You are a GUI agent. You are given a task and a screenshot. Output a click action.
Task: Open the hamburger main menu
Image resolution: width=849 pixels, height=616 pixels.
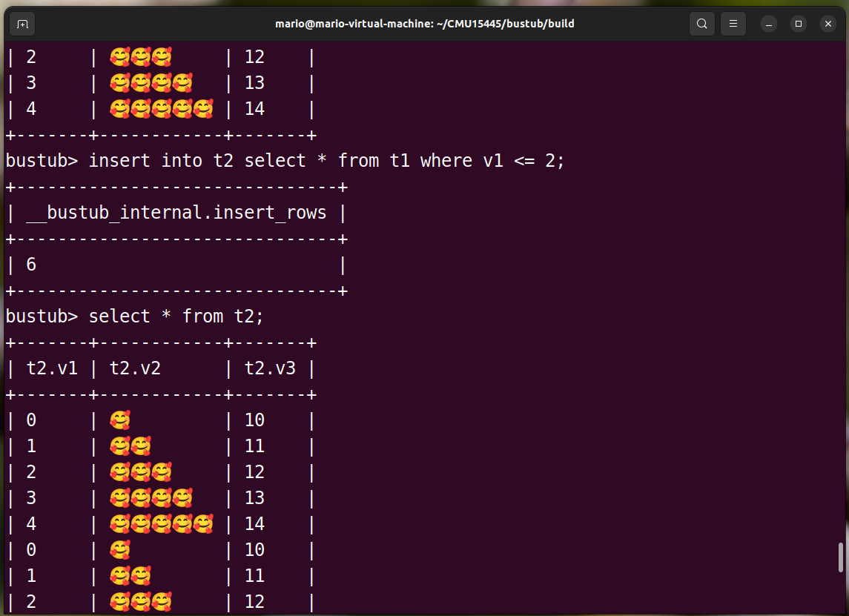(733, 24)
